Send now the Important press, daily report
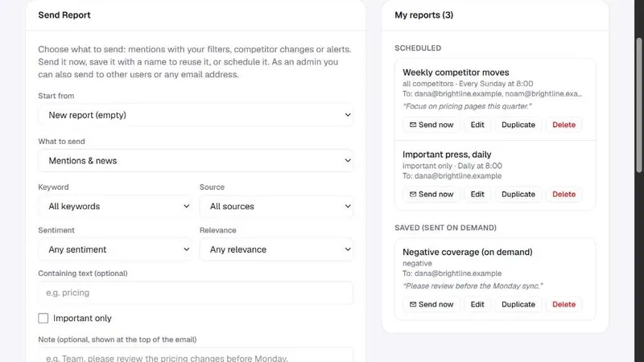 click(431, 194)
